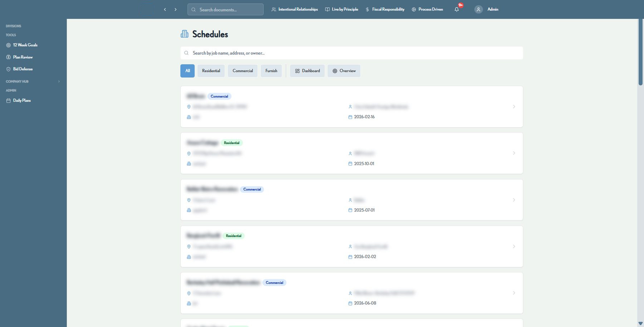Switch to the Dashboard view
Viewport: 644px width, 327px height.
point(307,71)
